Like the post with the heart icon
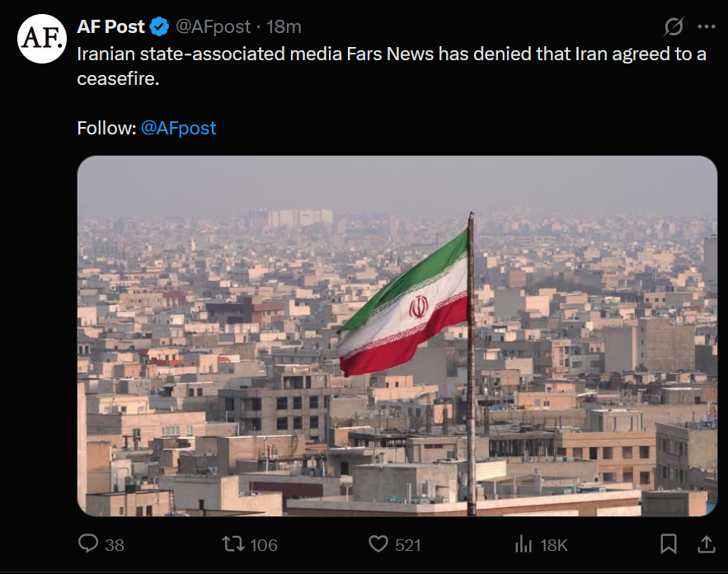This screenshot has height=574, width=728. pos(378,543)
